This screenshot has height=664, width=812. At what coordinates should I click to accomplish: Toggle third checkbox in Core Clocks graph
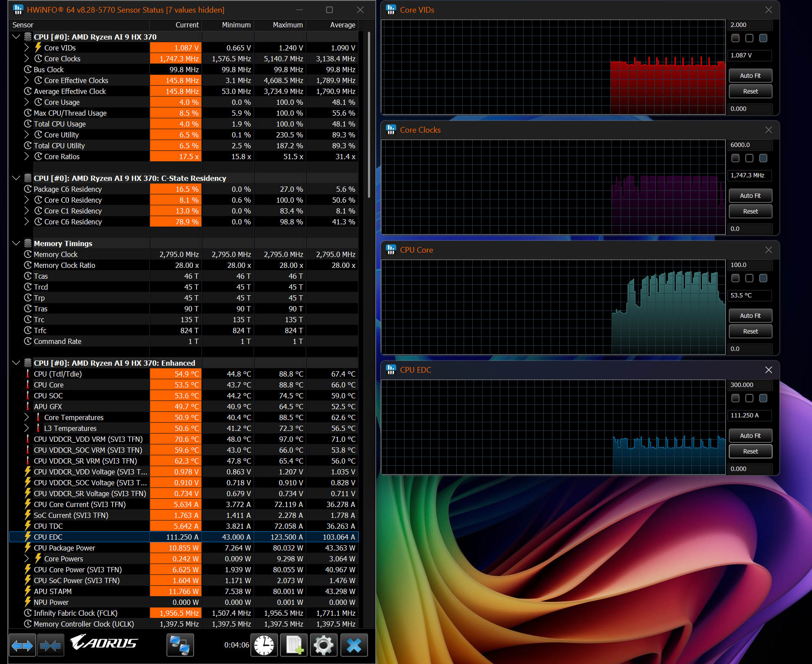point(763,158)
